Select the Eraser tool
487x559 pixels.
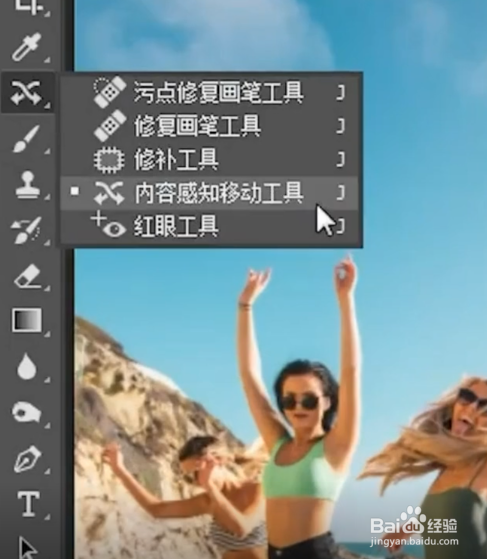point(27,276)
